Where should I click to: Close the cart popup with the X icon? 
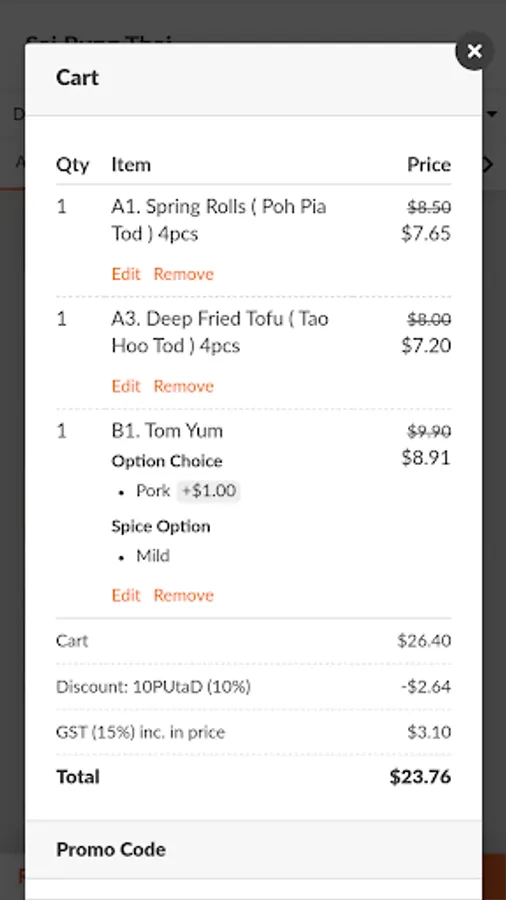pos(474,52)
